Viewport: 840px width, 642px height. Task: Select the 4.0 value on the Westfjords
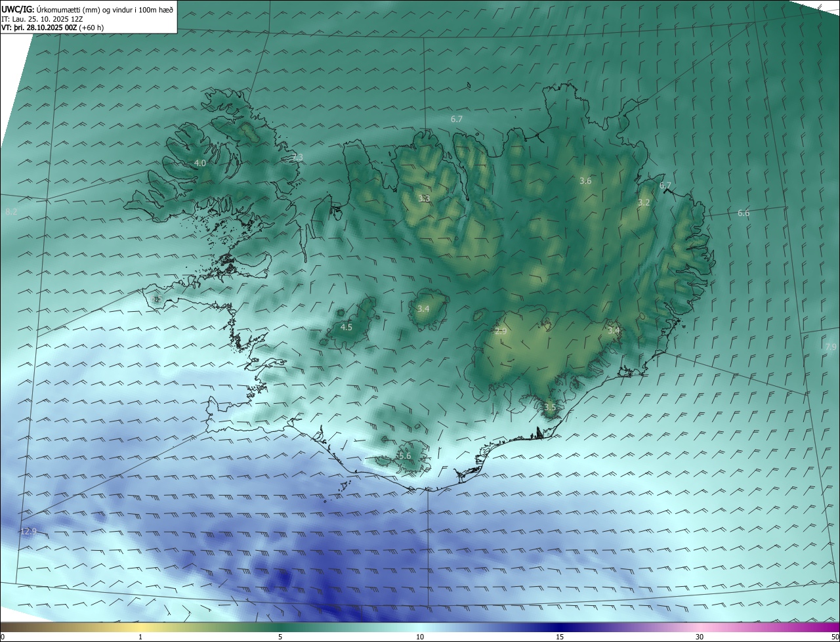pos(200,163)
